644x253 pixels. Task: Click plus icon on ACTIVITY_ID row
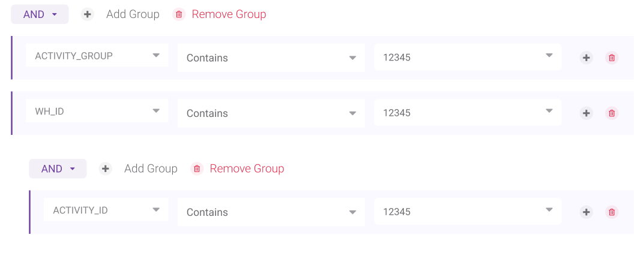pyautogui.click(x=586, y=212)
